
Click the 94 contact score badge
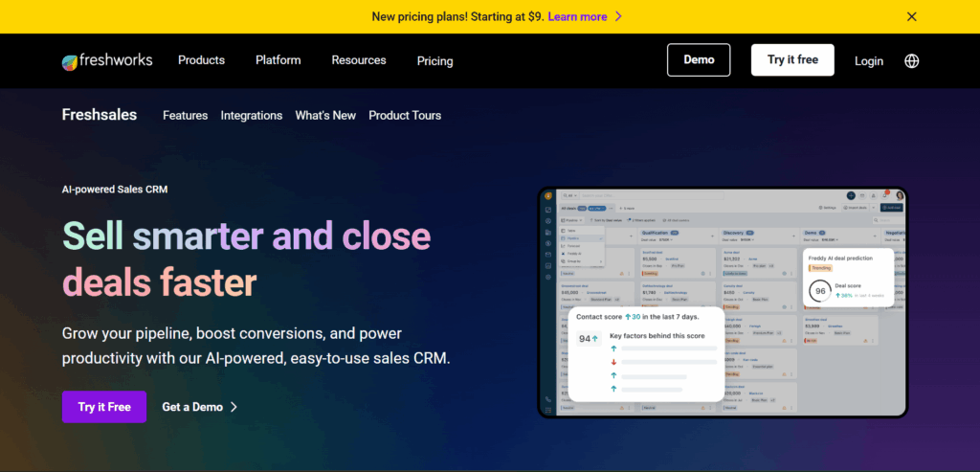589,339
